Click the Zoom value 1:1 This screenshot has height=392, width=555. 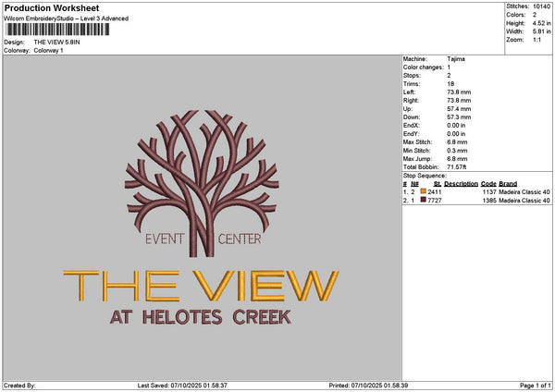(536, 40)
